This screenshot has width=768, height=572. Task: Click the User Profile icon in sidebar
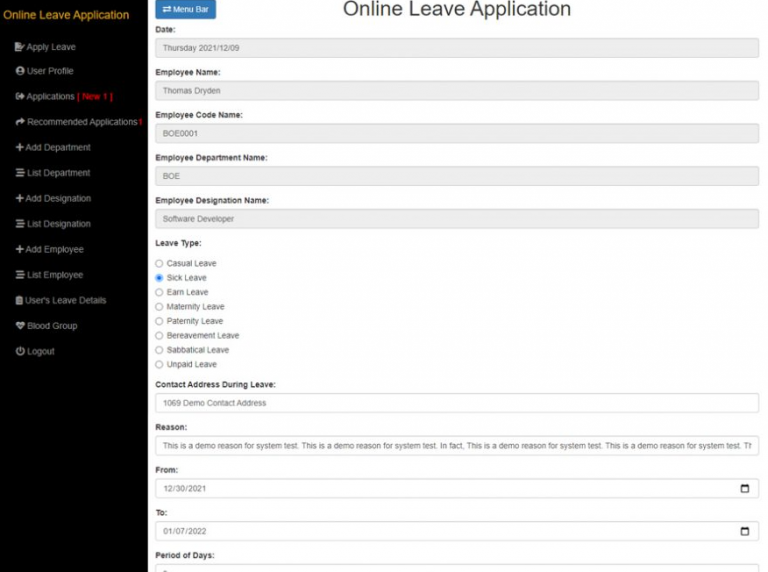pos(19,71)
